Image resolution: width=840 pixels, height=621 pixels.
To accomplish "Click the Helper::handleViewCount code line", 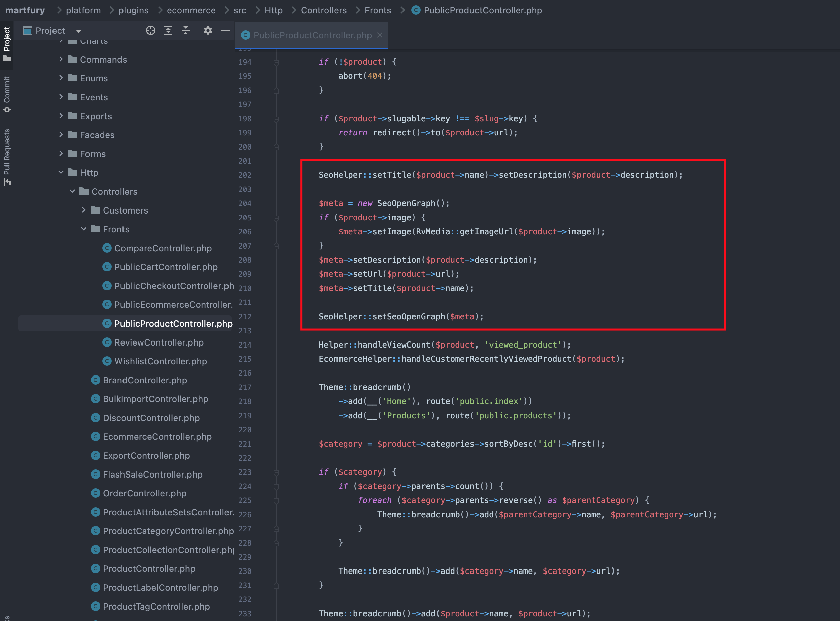I will pos(445,344).
